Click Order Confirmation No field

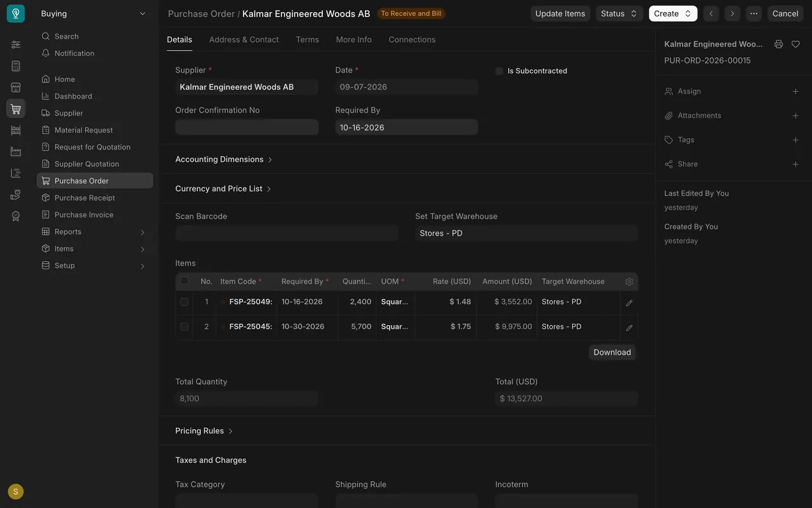pyautogui.click(x=247, y=127)
